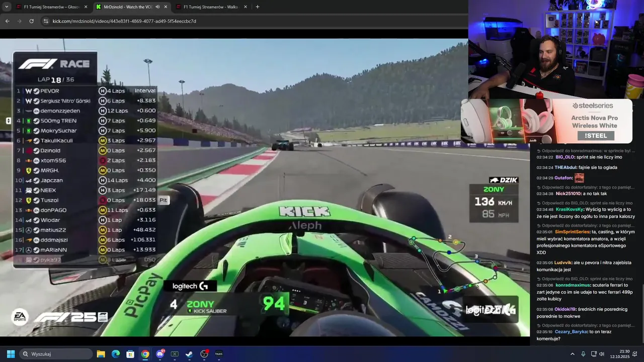Click the reply header above BIG_OLO's 02:34:22 message
The width and height of the screenshot is (644, 362).
click(586, 151)
